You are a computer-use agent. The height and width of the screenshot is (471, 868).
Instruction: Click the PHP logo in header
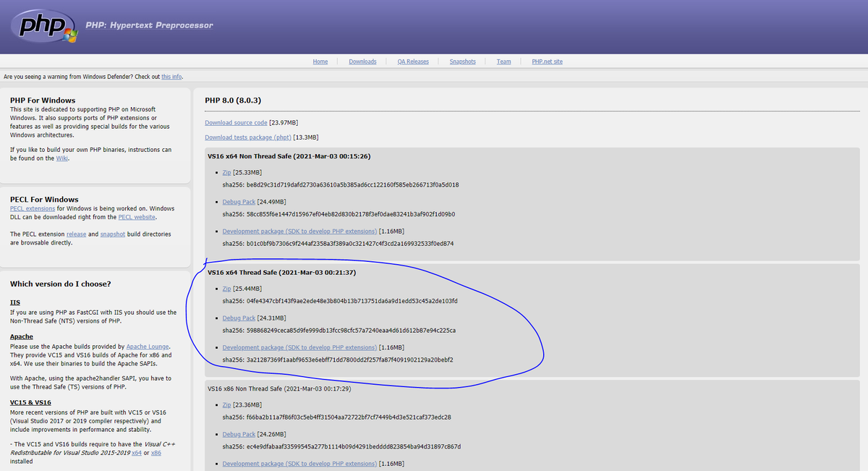point(45,26)
